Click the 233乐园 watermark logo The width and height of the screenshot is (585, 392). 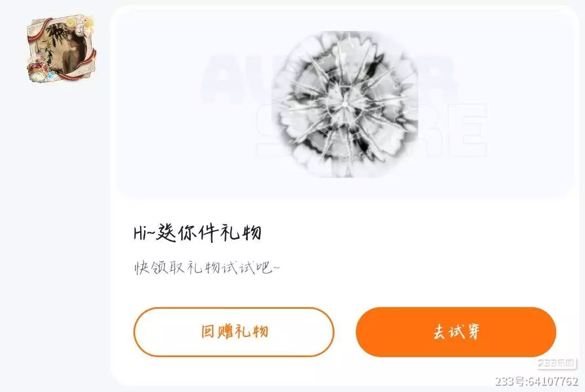coord(556,363)
